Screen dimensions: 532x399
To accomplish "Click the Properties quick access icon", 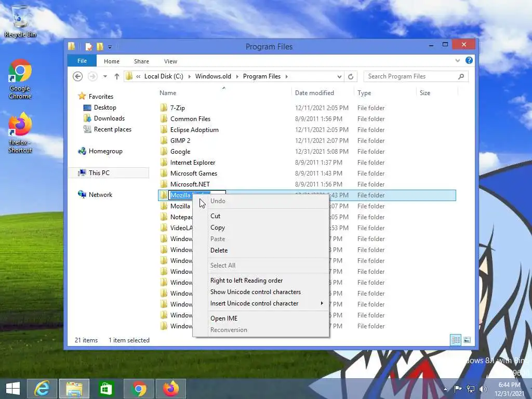I will coord(88,47).
